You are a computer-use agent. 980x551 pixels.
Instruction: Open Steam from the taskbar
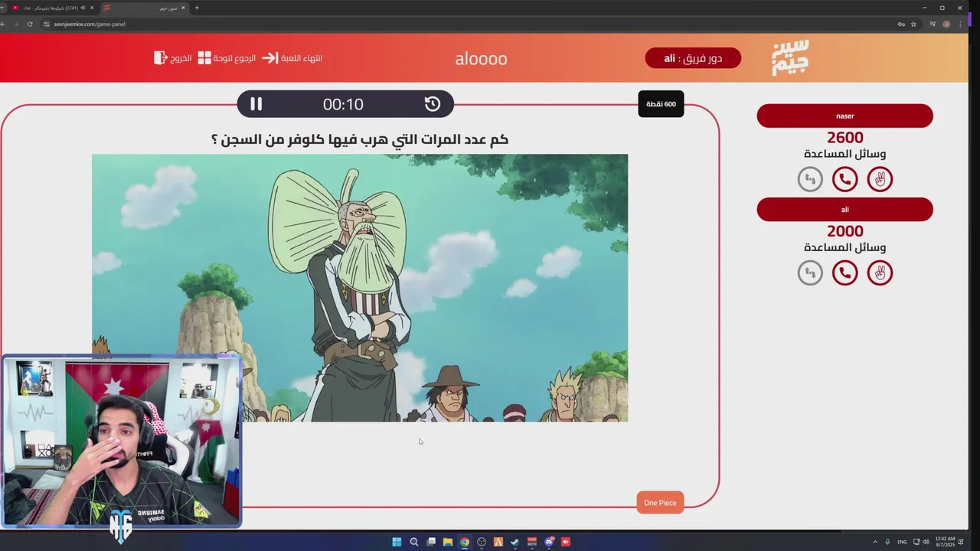(x=515, y=542)
